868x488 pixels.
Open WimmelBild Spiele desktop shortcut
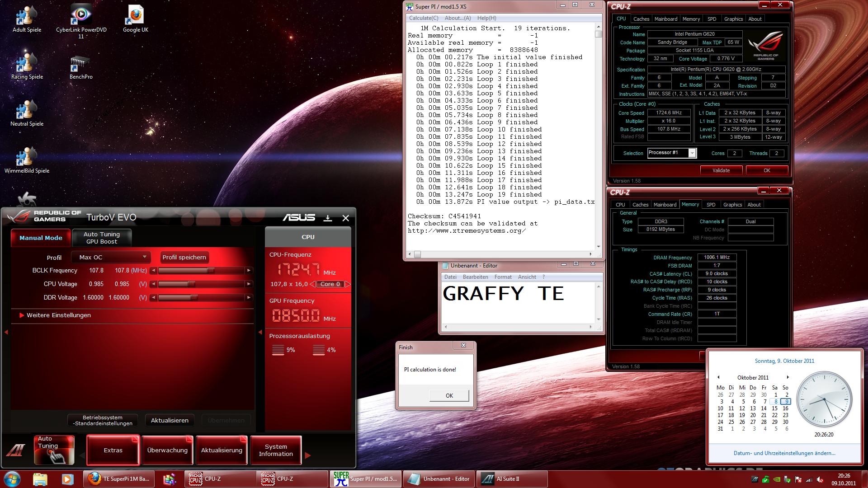pos(27,160)
